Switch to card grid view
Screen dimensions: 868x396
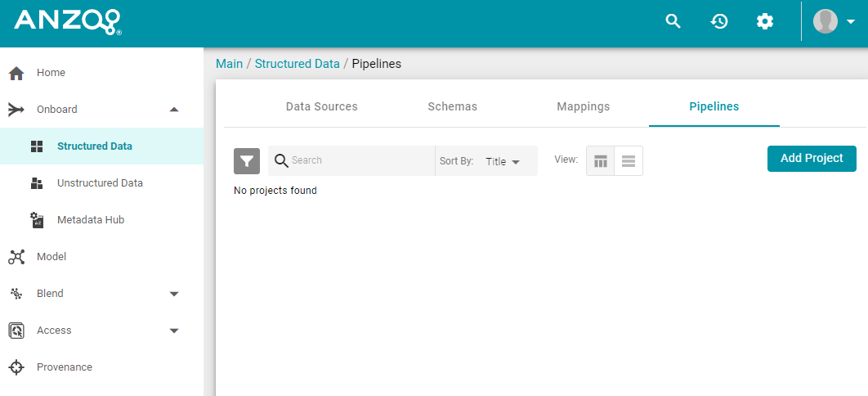[x=601, y=161]
